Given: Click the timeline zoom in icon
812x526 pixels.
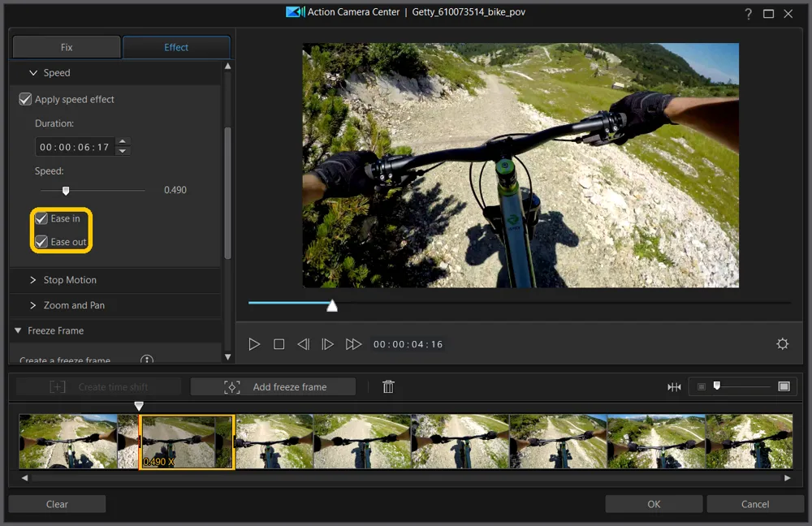Looking at the screenshot, I should pyautogui.click(x=784, y=386).
